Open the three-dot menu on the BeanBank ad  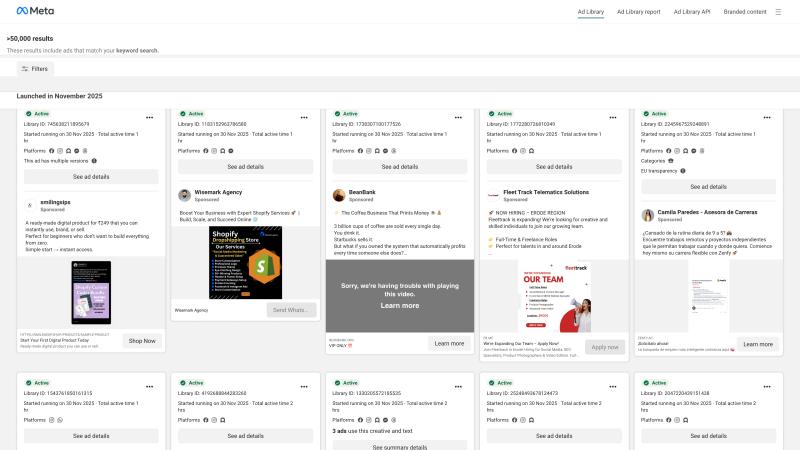(x=458, y=117)
